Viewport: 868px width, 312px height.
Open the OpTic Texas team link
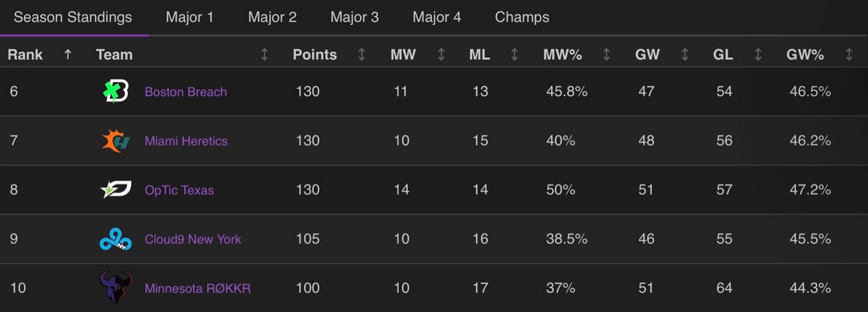click(179, 190)
